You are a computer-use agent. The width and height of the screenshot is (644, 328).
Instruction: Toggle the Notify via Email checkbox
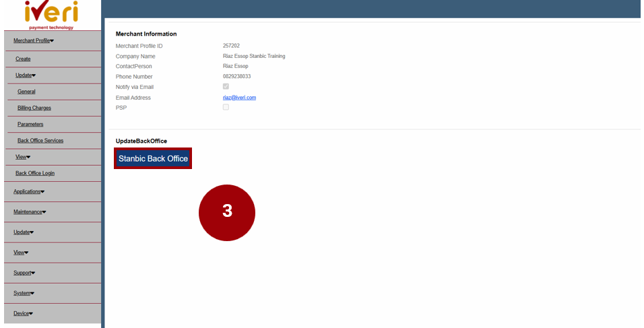[x=226, y=87]
